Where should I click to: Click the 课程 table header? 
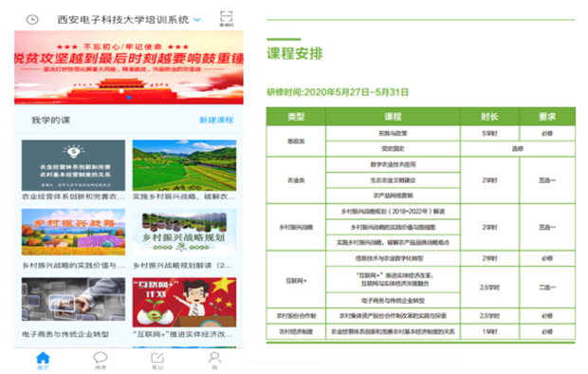(x=393, y=117)
